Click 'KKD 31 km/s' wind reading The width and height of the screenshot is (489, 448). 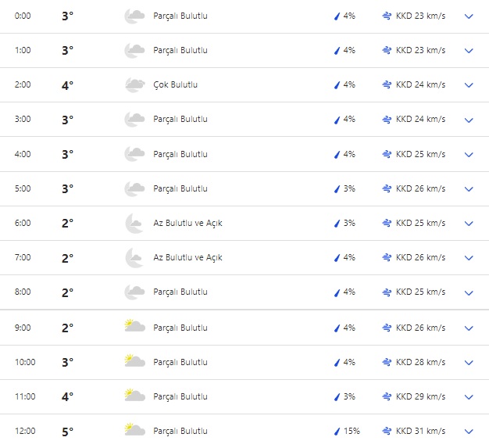(420, 431)
